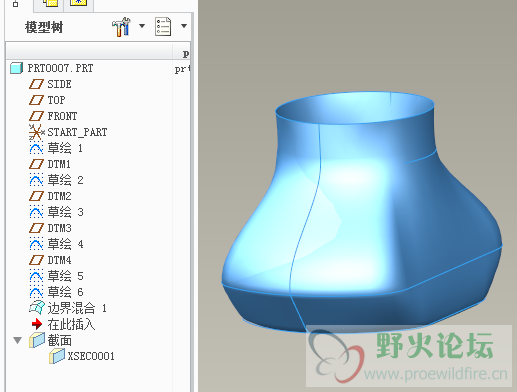Select the TOP datum plane icon

36,100
